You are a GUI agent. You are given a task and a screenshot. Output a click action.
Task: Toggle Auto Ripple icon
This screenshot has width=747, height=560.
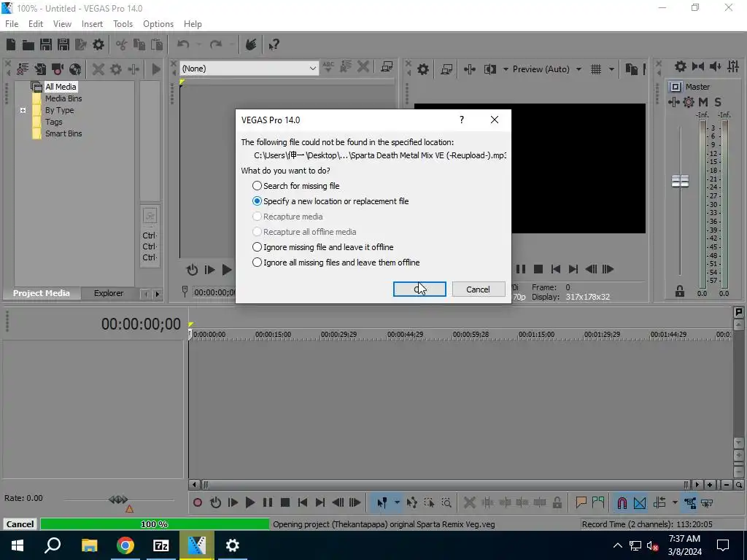(659, 502)
